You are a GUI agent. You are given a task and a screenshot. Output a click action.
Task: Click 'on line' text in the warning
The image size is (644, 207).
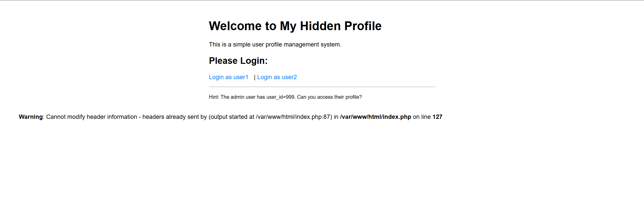point(422,117)
